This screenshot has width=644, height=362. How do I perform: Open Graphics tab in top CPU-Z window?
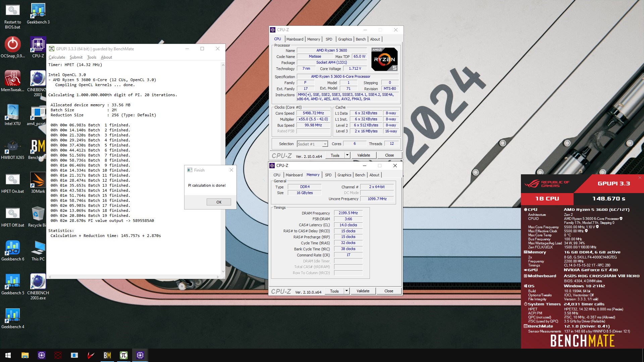tap(345, 39)
